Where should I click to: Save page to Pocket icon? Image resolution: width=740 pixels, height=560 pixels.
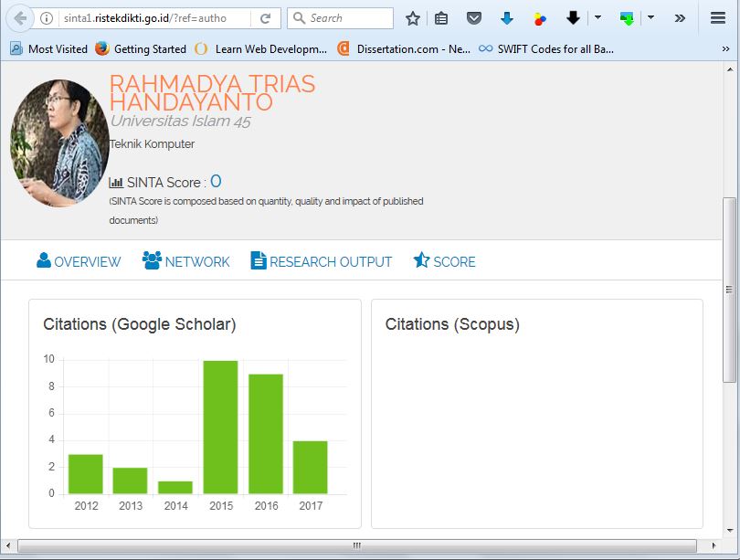[473, 18]
